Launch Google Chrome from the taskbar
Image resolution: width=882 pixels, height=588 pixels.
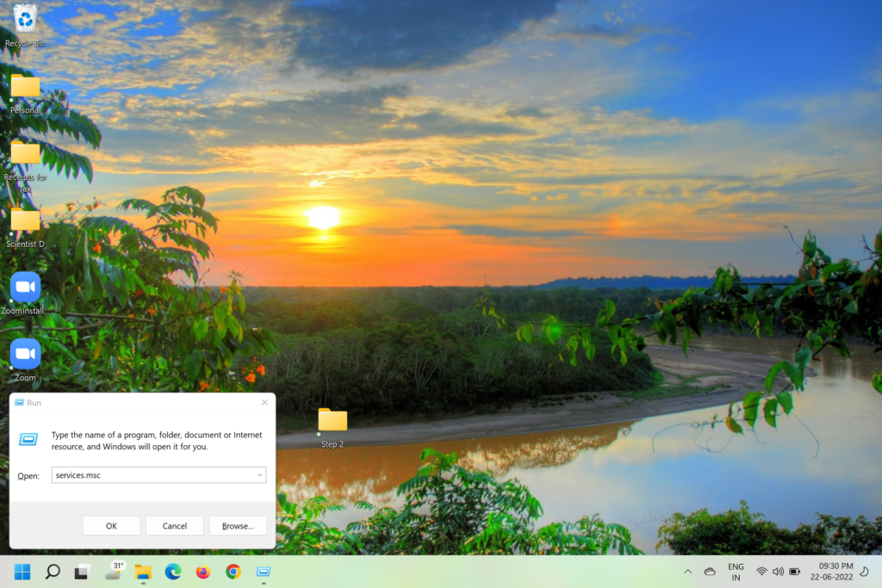[x=233, y=572]
